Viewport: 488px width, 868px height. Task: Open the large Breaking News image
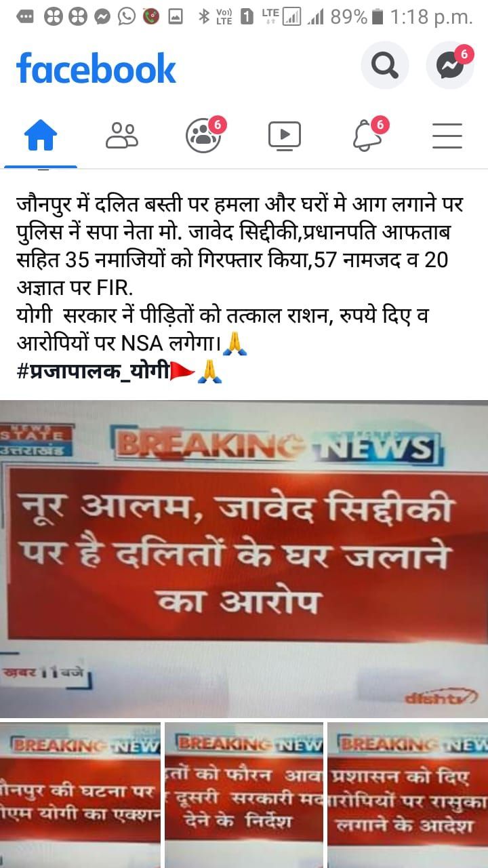pyautogui.click(x=244, y=559)
